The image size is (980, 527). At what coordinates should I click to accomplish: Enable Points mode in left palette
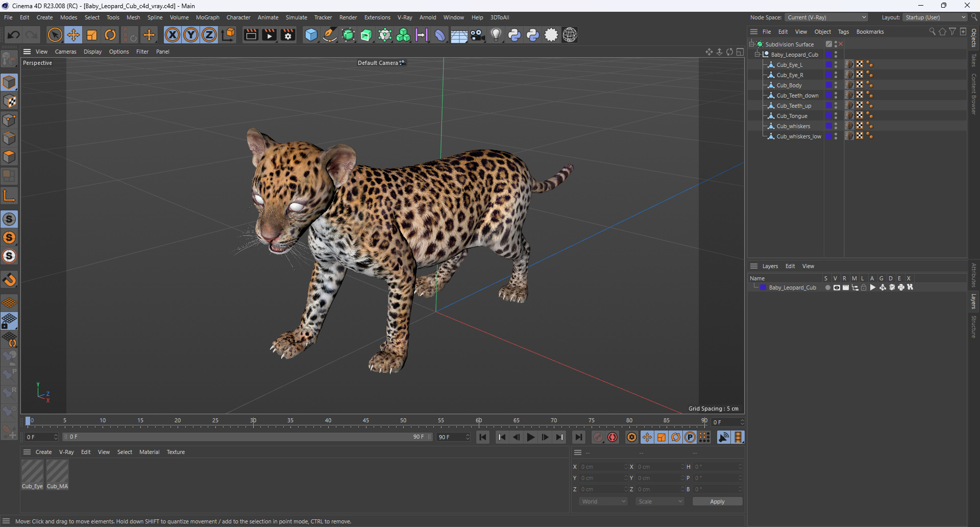pyautogui.click(x=9, y=120)
